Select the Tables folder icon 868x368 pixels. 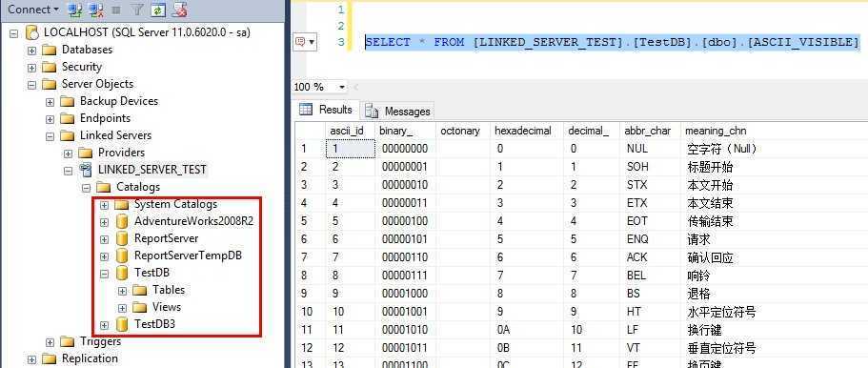pos(140,290)
